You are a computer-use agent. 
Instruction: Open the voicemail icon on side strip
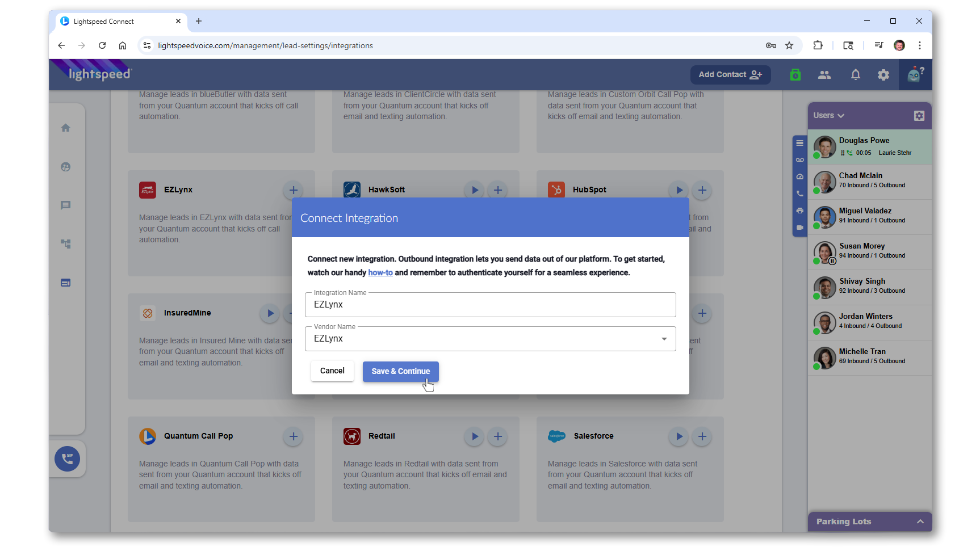click(x=799, y=160)
